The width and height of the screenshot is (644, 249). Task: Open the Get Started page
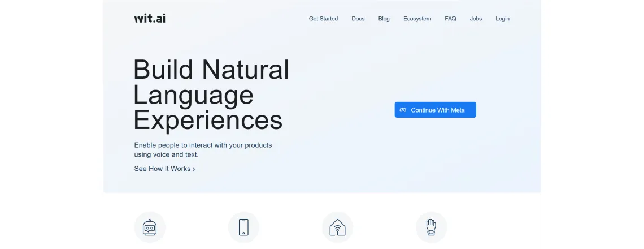pos(323,19)
